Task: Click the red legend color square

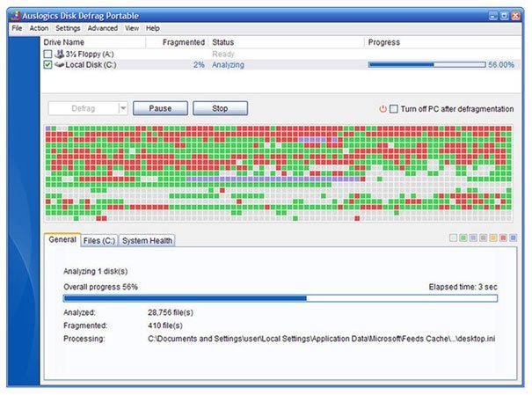Action: click(x=503, y=238)
